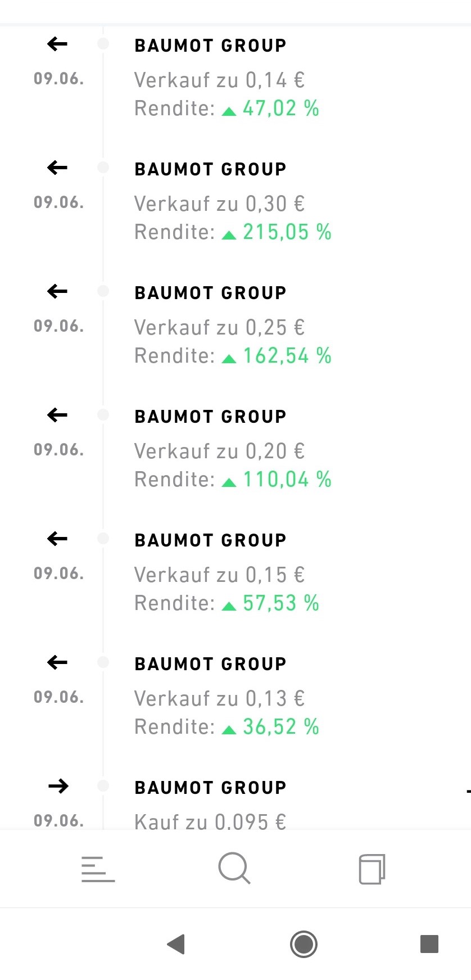Click the timeline dot of 0,13 € sale
Screen dimensions: 471x980
(x=103, y=662)
